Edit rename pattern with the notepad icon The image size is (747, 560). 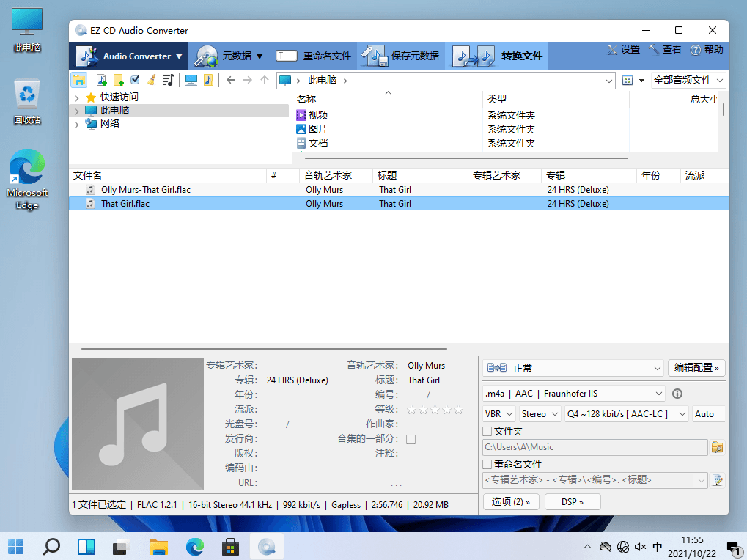coord(717,480)
